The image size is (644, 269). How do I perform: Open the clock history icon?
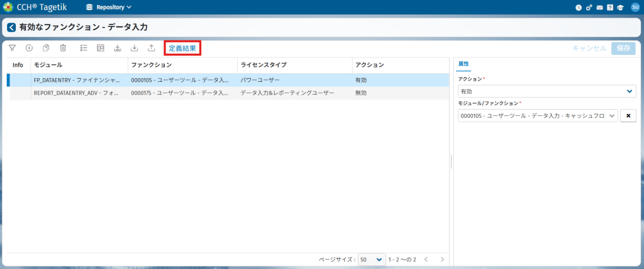[579, 8]
